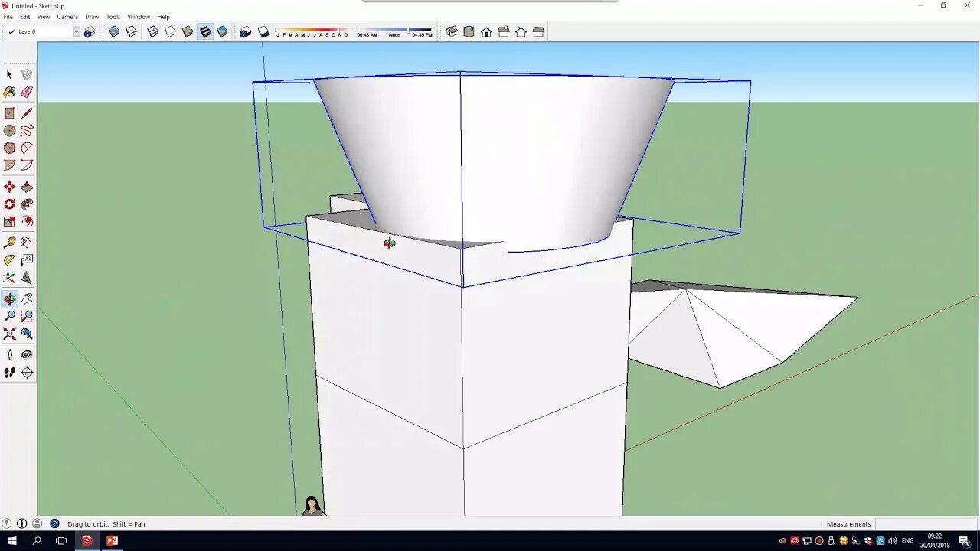Select the Pan hand tool
This screenshot has height=551, width=980.
pyautogui.click(x=27, y=298)
